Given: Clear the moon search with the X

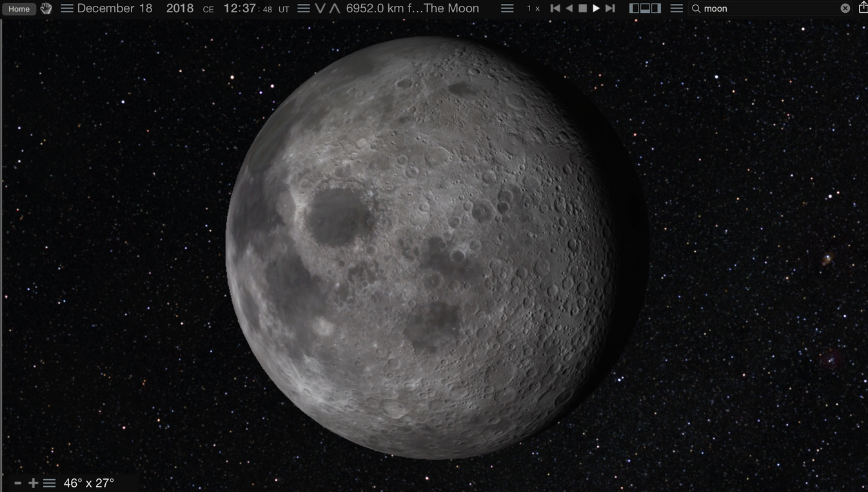Looking at the screenshot, I should tap(845, 8).
